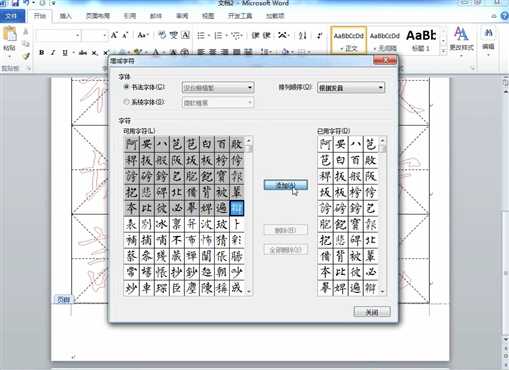Viewport: 509px width, 370px height.
Task: Apply the 正文 Normal style
Action: pyautogui.click(x=348, y=40)
